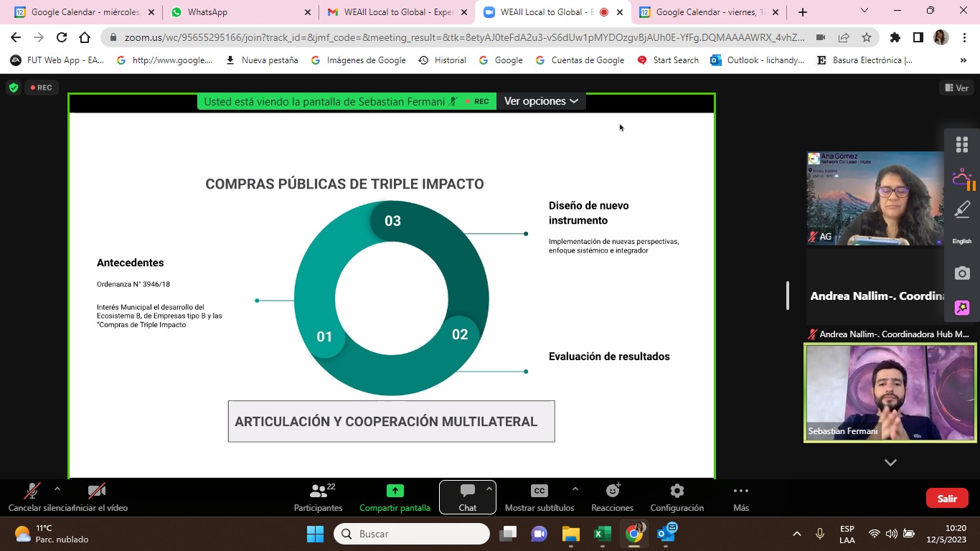Click the Compartir pantalla icon
This screenshot has height=551, width=980.
(x=395, y=491)
